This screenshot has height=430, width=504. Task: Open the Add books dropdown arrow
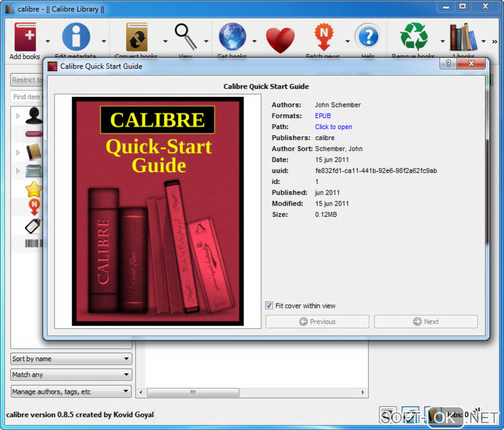tap(48, 41)
